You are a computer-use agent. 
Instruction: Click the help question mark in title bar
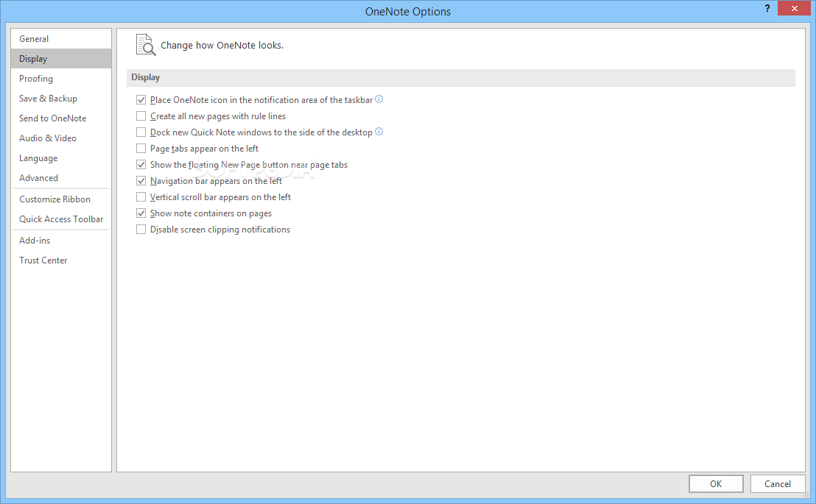[767, 8]
